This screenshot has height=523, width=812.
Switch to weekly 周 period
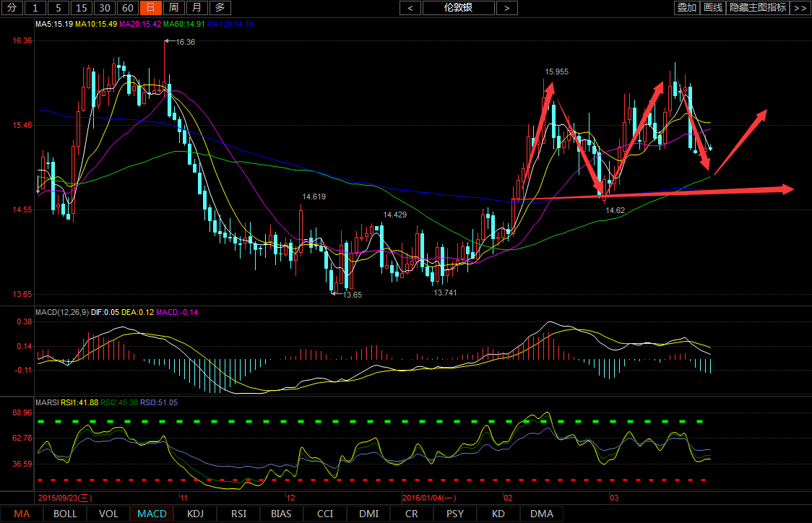click(173, 8)
